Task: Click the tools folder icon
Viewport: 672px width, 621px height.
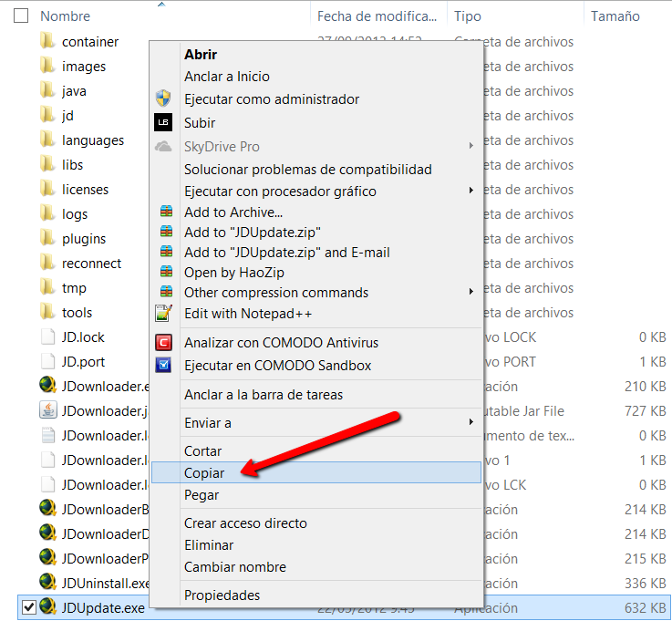Action: click(47, 312)
